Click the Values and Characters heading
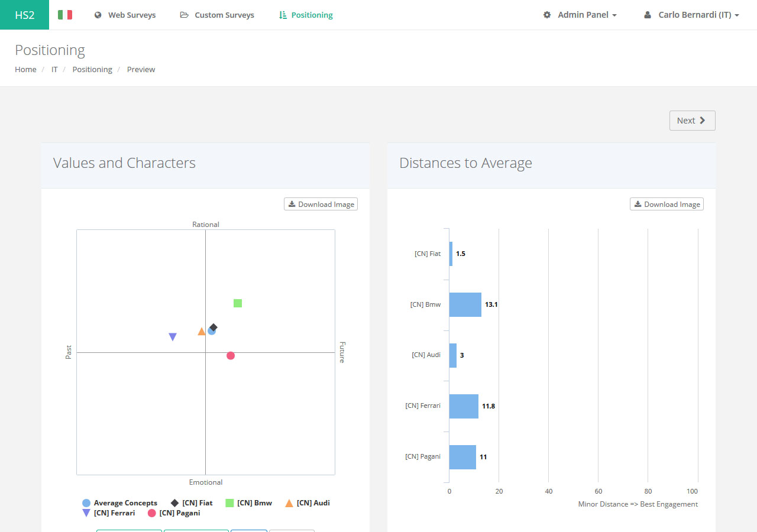Viewport: 757px width, 532px height. coord(124,163)
